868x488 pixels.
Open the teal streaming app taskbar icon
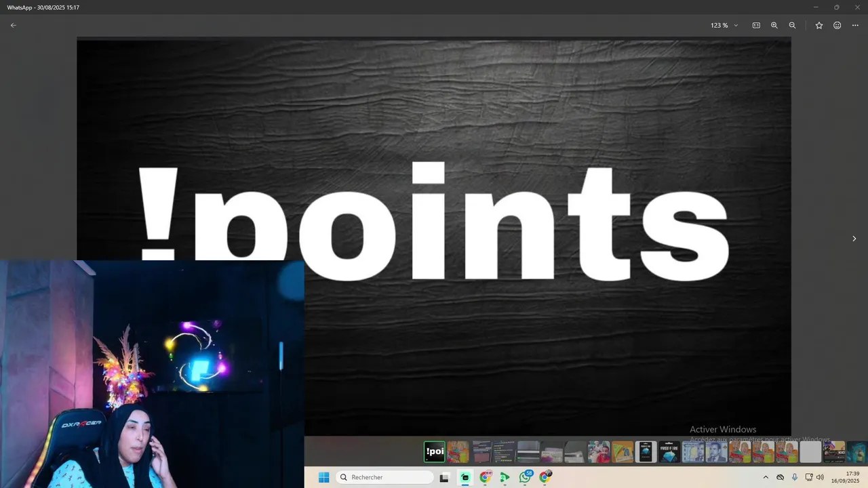click(x=465, y=477)
